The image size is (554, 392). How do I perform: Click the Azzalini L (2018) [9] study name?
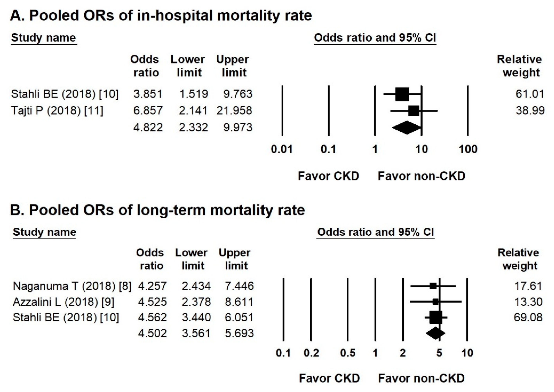pos(63,302)
